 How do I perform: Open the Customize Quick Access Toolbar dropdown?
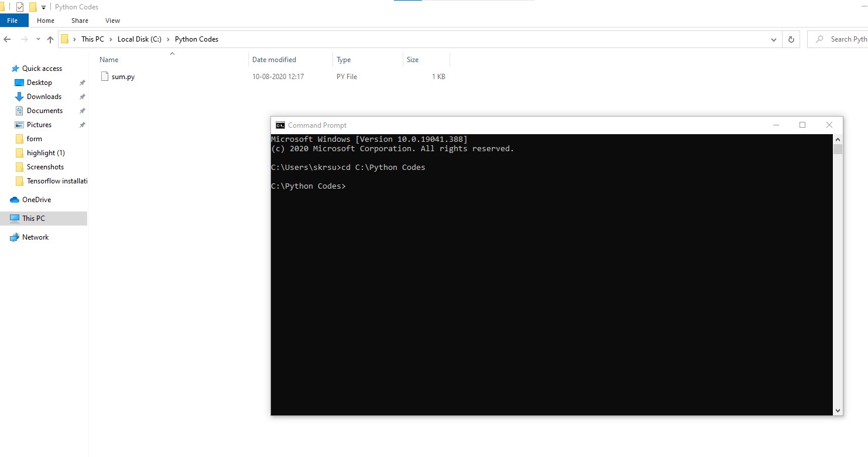click(44, 8)
